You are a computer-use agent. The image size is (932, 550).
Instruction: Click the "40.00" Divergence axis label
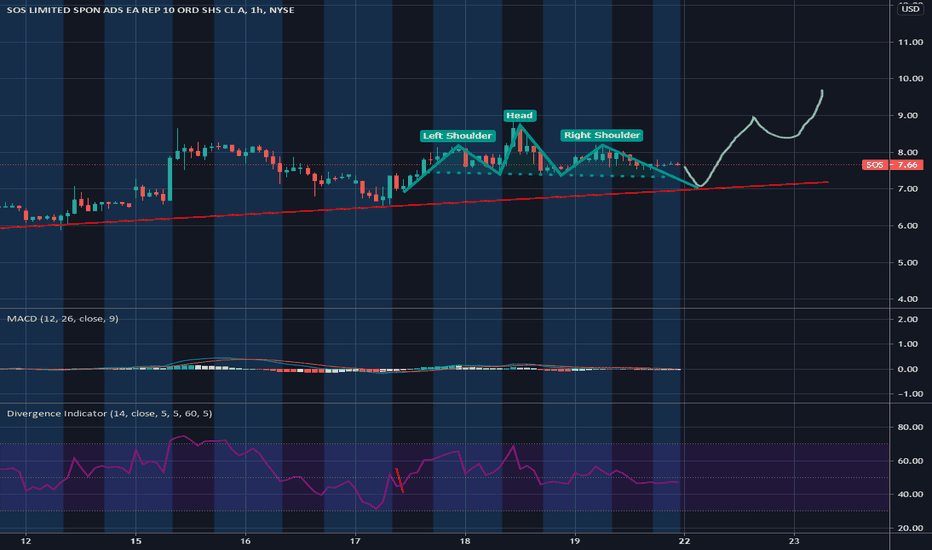coord(910,494)
